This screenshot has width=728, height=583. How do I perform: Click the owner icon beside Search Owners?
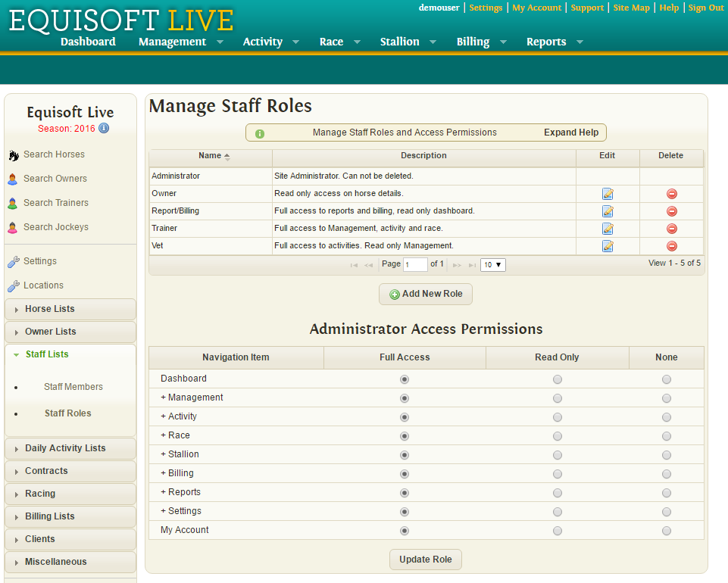click(13, 179)
